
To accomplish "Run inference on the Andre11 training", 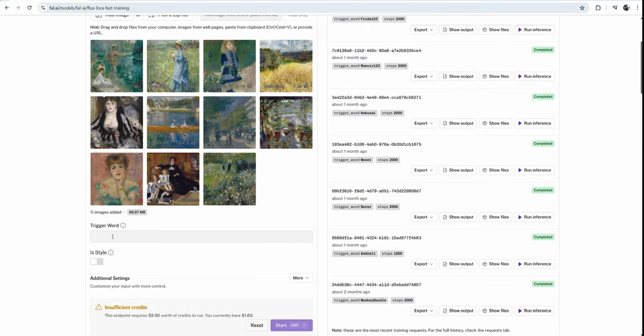I will click(534, 264).
